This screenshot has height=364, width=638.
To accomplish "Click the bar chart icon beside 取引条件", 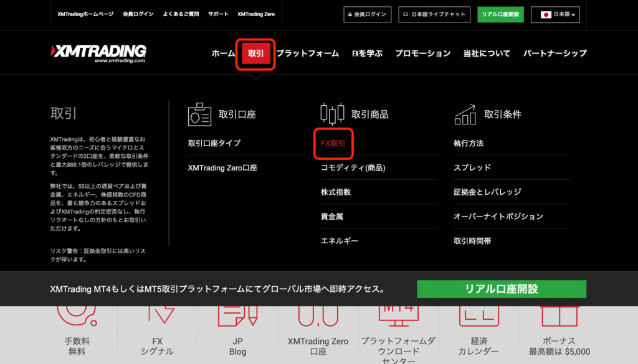I will [x=465, y=114].
